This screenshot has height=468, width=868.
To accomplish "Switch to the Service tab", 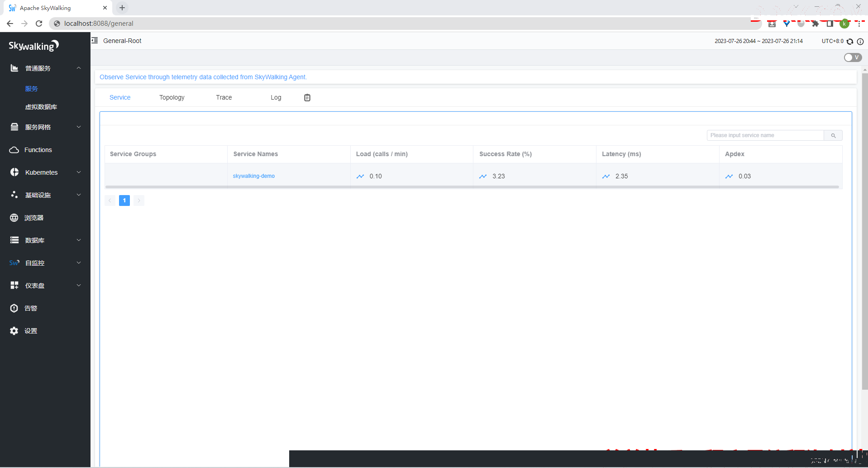I will (x=120, y=97).
